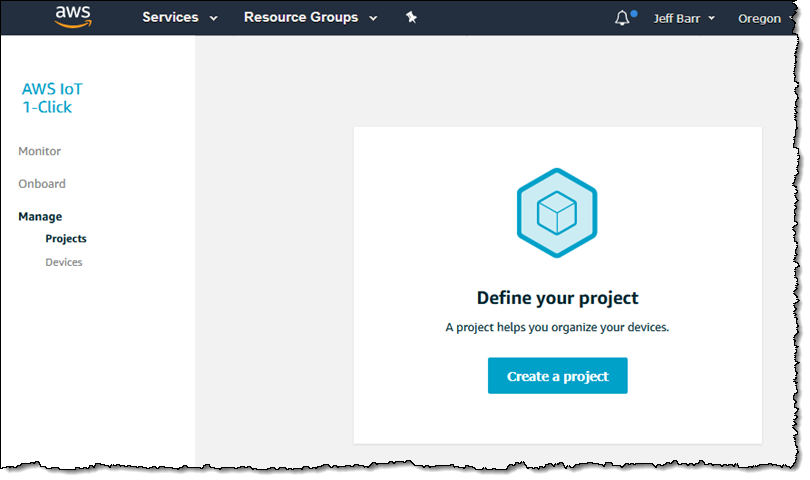Viewport: 810px width, 480px height.
Task: Click the hexagon cube project icon
Action: (x=557, y=213)
